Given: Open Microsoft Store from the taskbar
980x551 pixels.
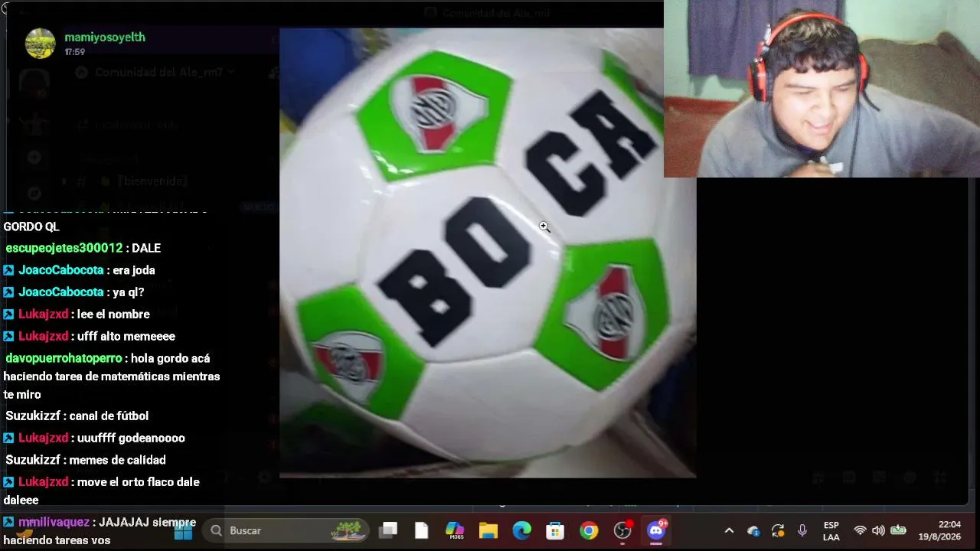Looking at the screenshot, I should click(x=555, y=530).
